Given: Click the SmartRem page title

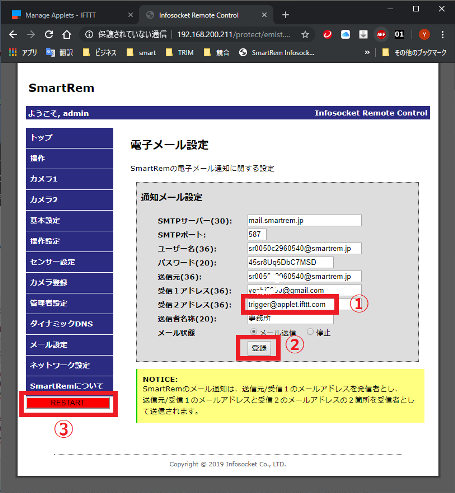Looking at the screenshot, I should pos(61,88).
